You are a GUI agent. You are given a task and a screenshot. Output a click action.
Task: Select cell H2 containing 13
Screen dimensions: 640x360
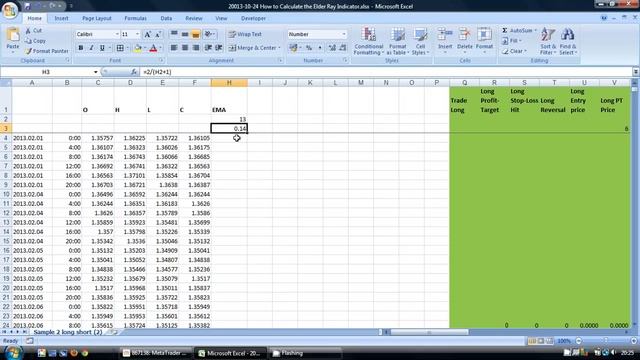click(229, 119)
